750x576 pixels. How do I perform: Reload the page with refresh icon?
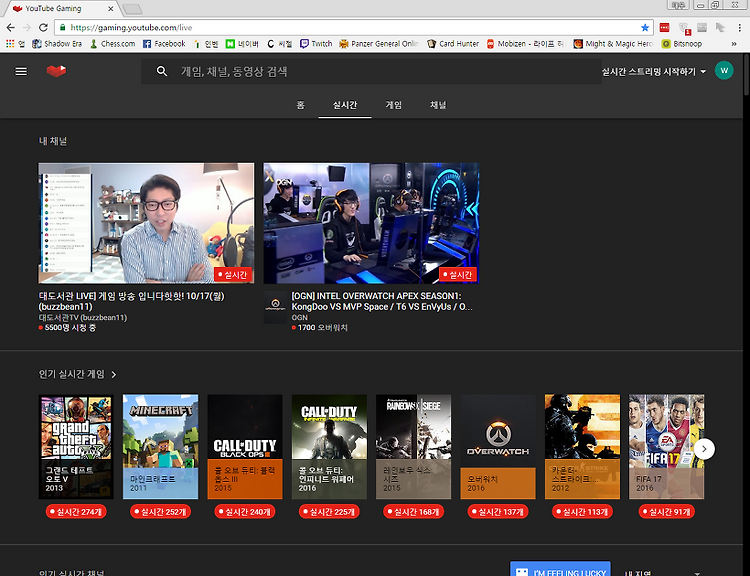43,28
